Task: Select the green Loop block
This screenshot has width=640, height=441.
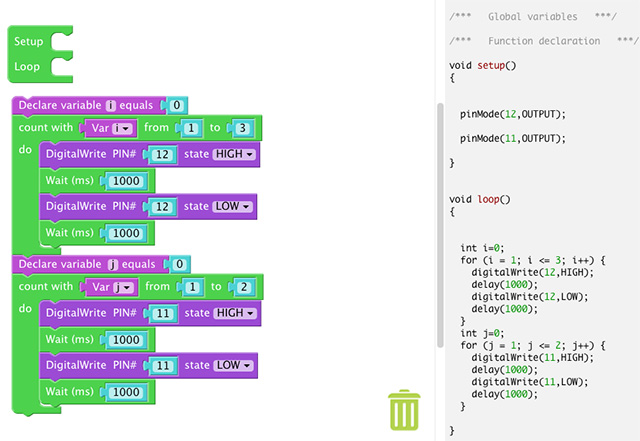Action: (x=28, y=68)
